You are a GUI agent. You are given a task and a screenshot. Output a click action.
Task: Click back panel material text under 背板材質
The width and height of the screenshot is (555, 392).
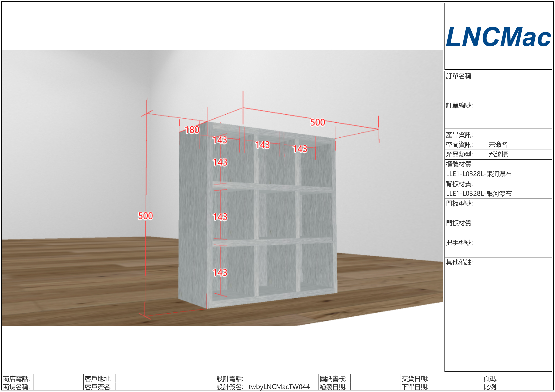point(479,193)
